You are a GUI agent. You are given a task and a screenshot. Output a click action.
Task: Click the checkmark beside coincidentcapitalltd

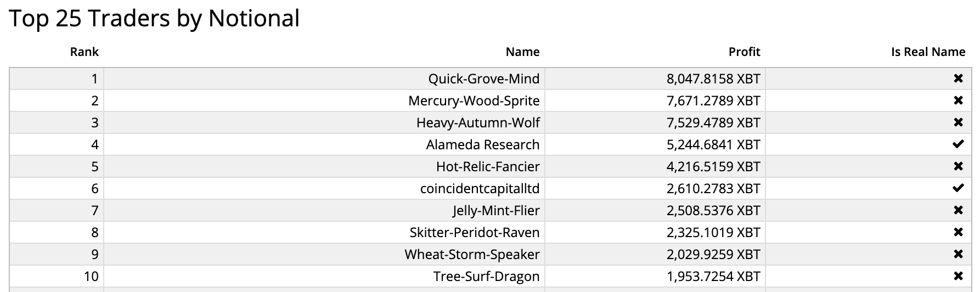pyautogui.click(x=958, y=188)
